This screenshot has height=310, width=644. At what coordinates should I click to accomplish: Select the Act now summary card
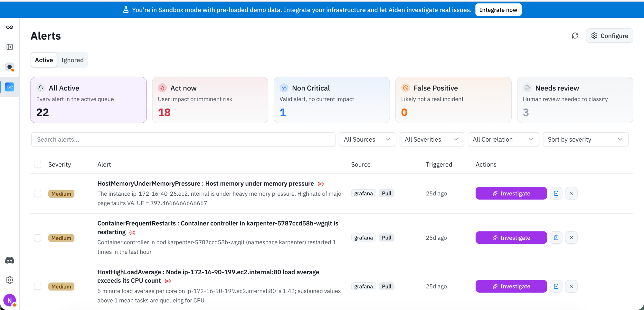[210, 100]
